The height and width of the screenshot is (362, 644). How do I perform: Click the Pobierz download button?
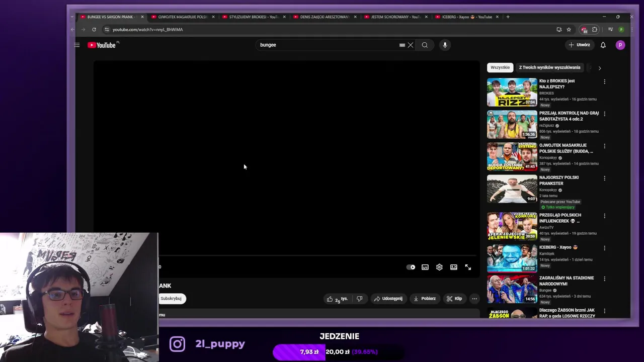[425, 299]
